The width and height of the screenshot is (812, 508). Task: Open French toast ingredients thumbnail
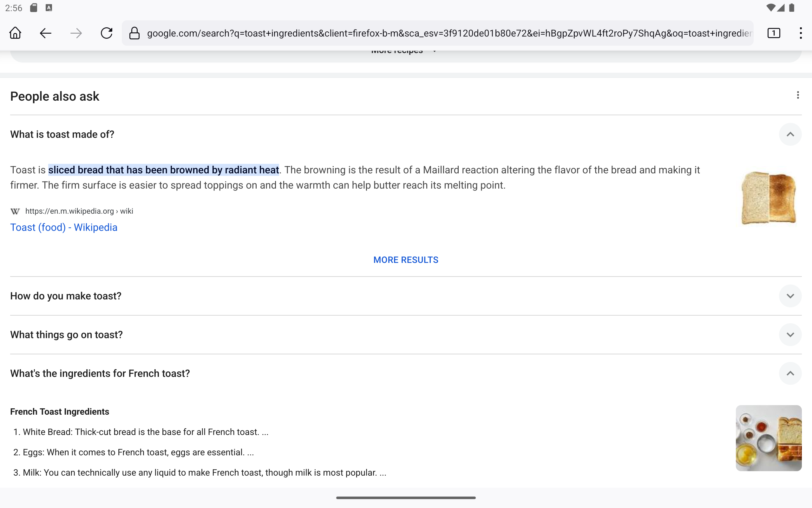(x=768, y=438)
